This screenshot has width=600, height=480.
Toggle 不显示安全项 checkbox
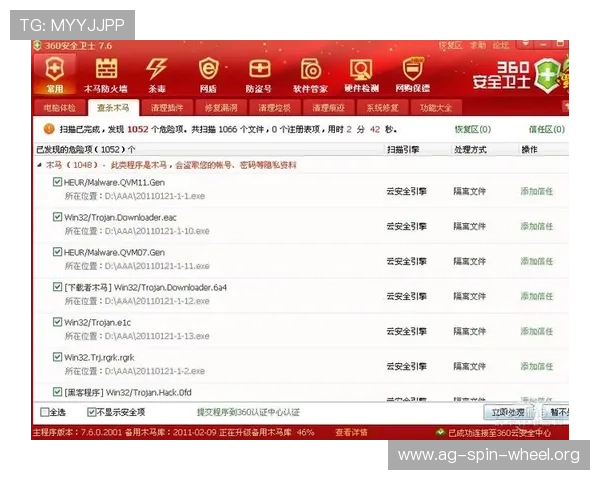click(x=91, y=412)
